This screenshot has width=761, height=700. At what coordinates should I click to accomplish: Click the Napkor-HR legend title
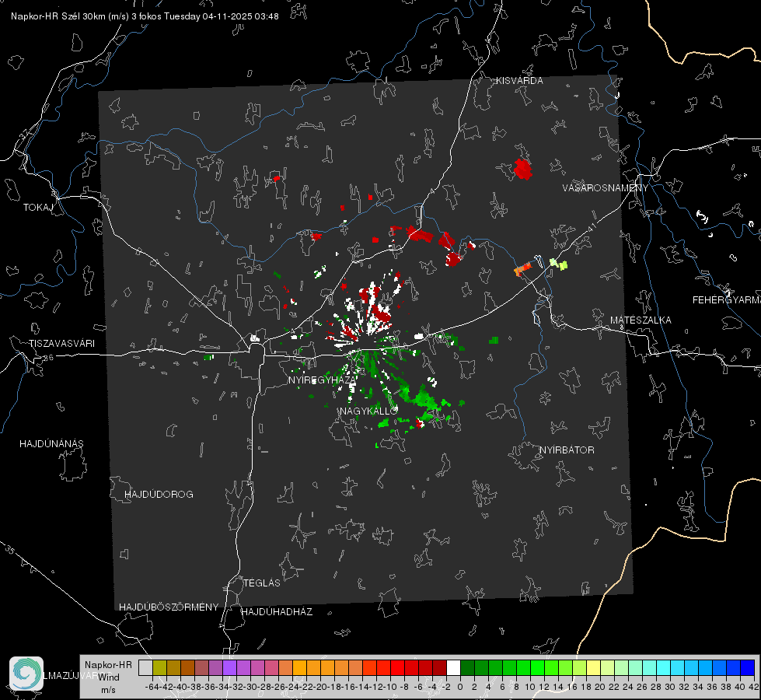[x=108, y=665]
